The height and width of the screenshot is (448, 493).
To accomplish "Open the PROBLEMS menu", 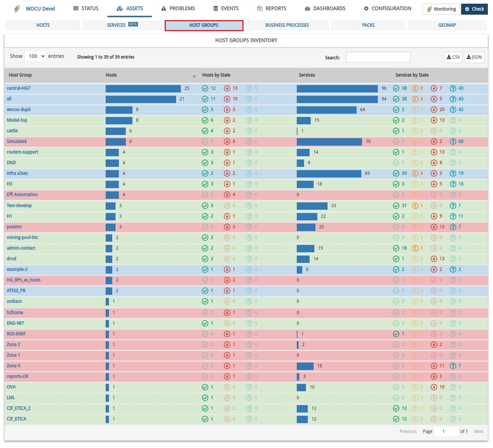I will coord(178,8).
